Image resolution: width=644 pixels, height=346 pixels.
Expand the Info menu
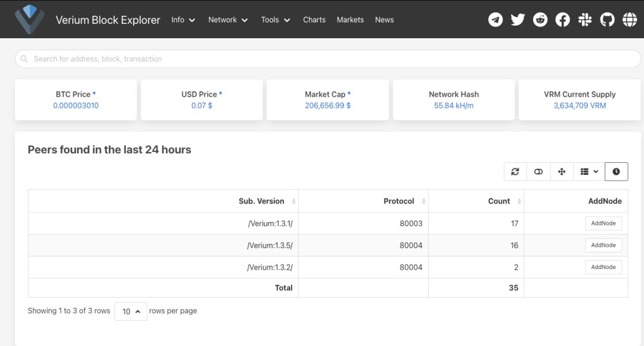tap(183, 20)
